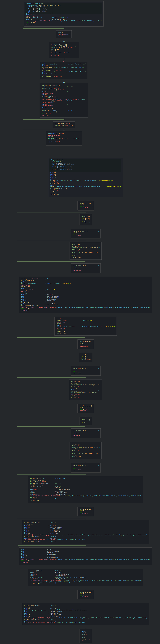Screen dimensions: 160x644
Task: Select the "jne 0x4013c0" jump
Action: [x=77, y=270]
